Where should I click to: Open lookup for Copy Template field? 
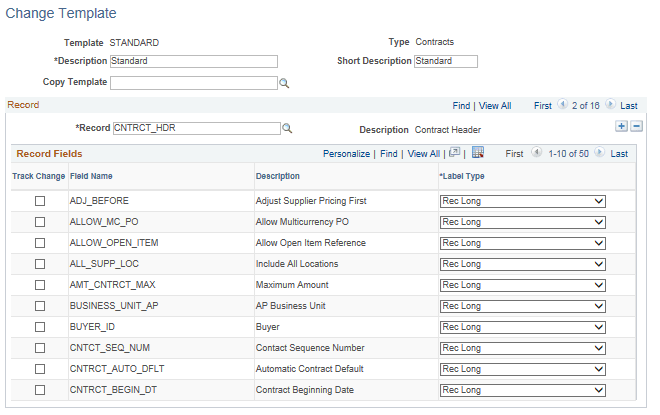click(x=284, y=83)
